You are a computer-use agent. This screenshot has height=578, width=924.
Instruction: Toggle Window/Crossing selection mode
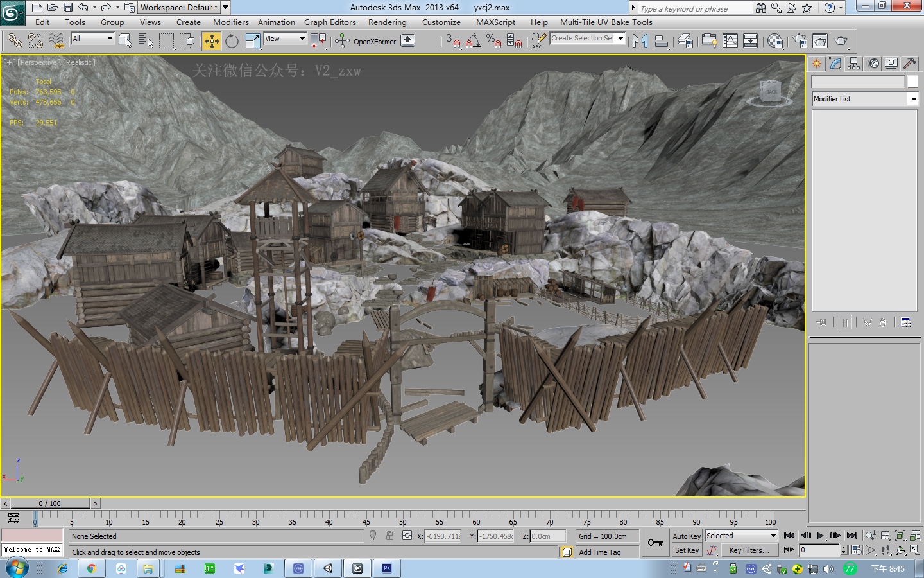187,41
